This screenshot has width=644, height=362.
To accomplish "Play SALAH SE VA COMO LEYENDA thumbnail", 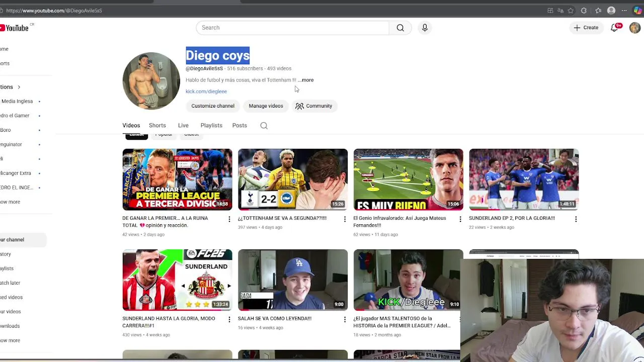I will pyautogui.click(x=293, y=280).
